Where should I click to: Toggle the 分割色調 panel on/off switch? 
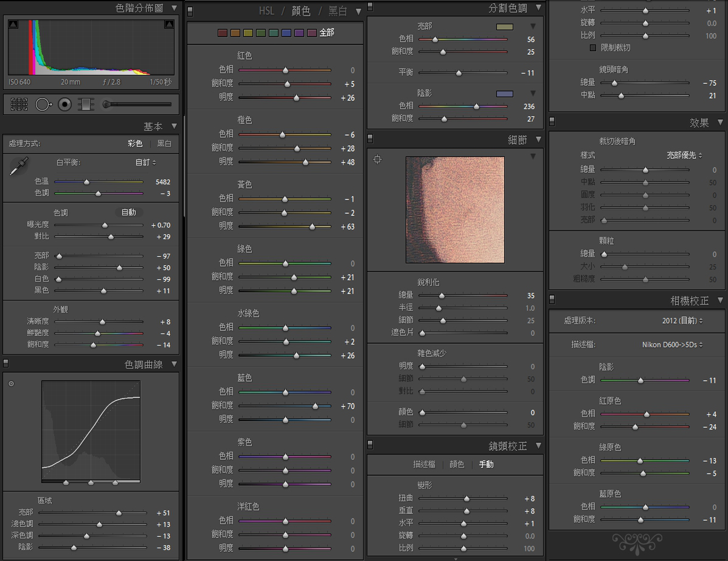pyautogui.click(x=370, y=6)
